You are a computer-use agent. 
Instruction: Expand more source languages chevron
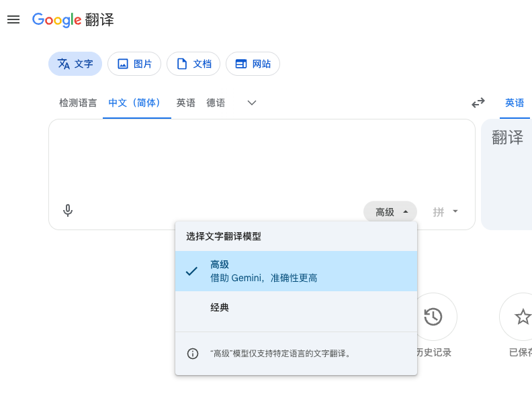click(x=252, y=103)
